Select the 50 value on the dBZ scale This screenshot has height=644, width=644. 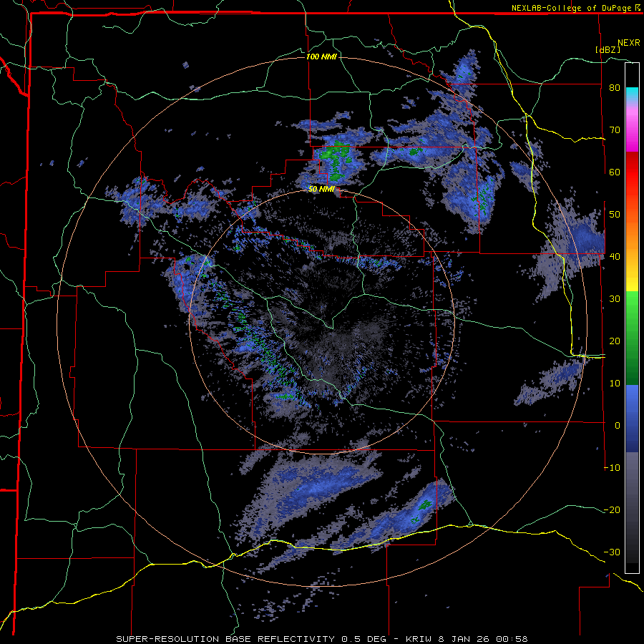615,215
